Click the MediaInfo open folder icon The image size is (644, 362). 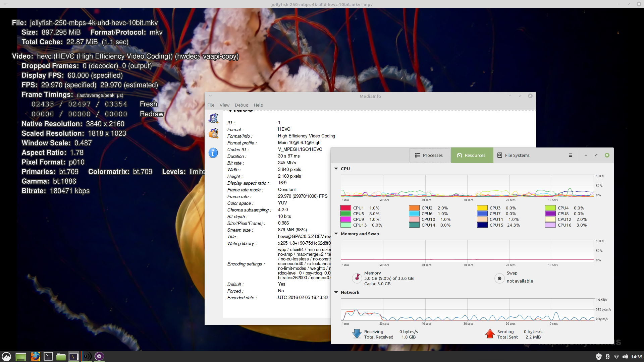click(213, 134)
